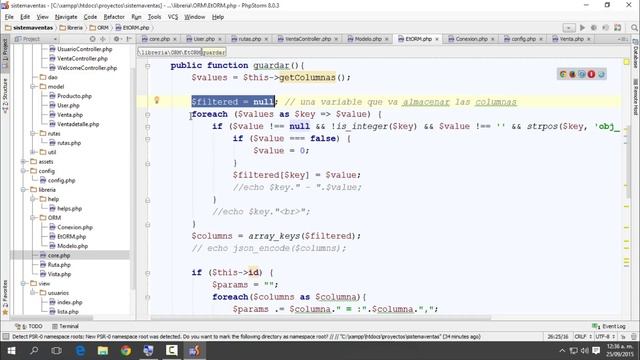Viewport: 640px width, 360px height.
Task: Open Task View on taskbar
Action: (x=57, y=351)
